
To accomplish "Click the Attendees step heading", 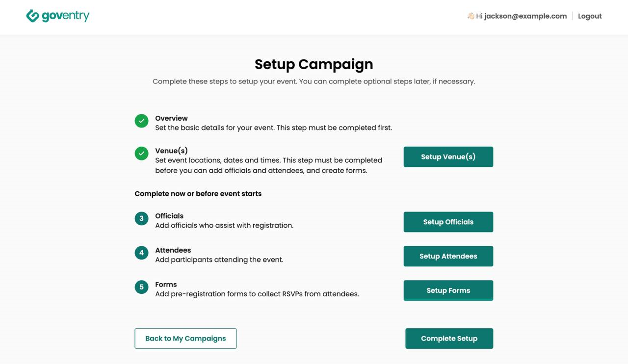I will (x=173, y=250).
